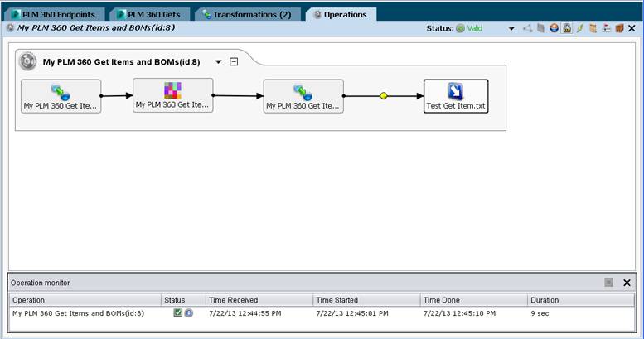Select the transformation activity with the colorful grid icon

tap(172, 95)
